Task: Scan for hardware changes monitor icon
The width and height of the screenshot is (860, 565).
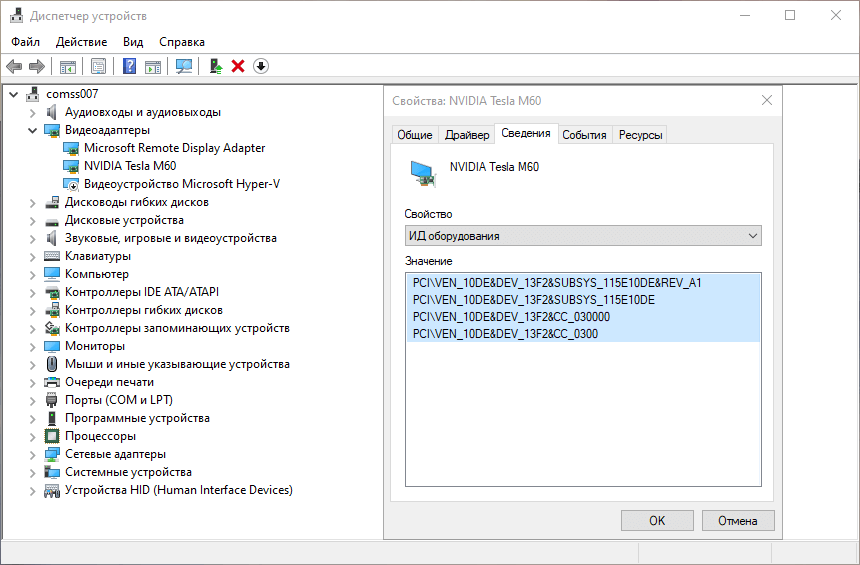Action: click(184, 67)
